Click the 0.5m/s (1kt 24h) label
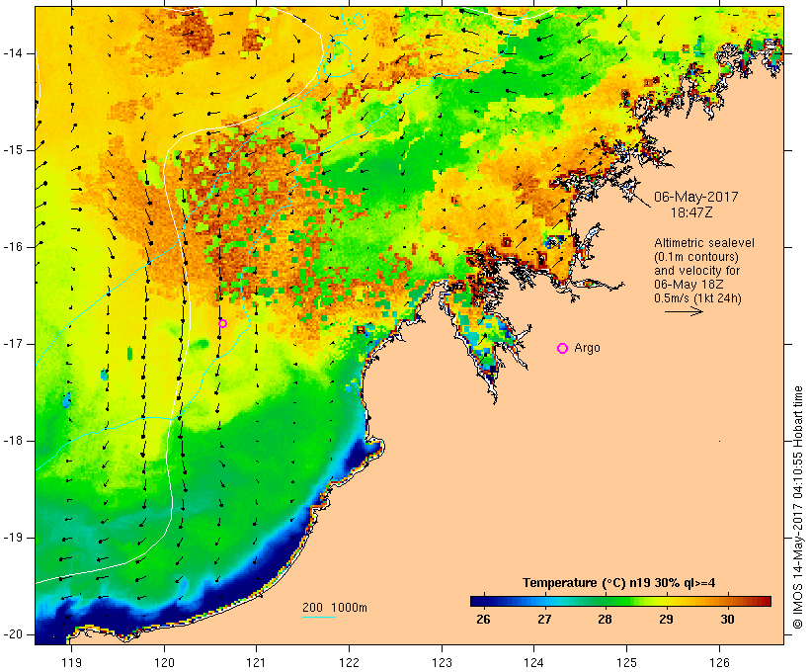 click(697, 298)
